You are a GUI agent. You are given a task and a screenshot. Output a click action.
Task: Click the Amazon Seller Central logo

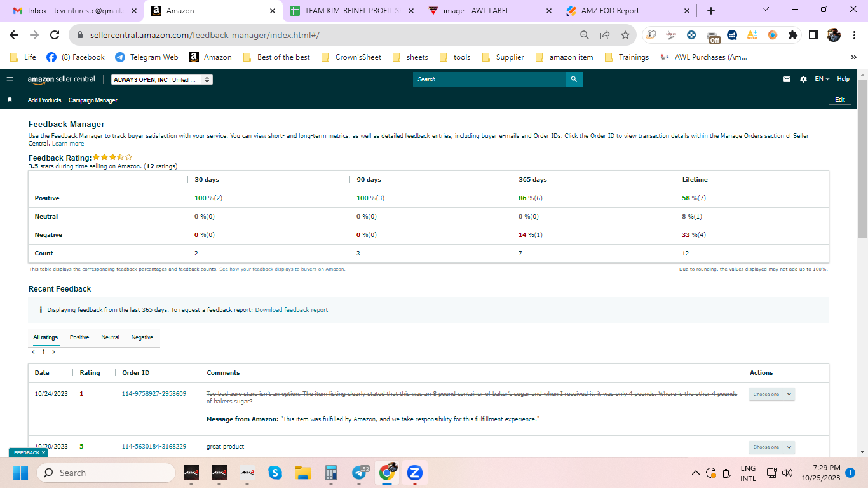click(62, 79)
